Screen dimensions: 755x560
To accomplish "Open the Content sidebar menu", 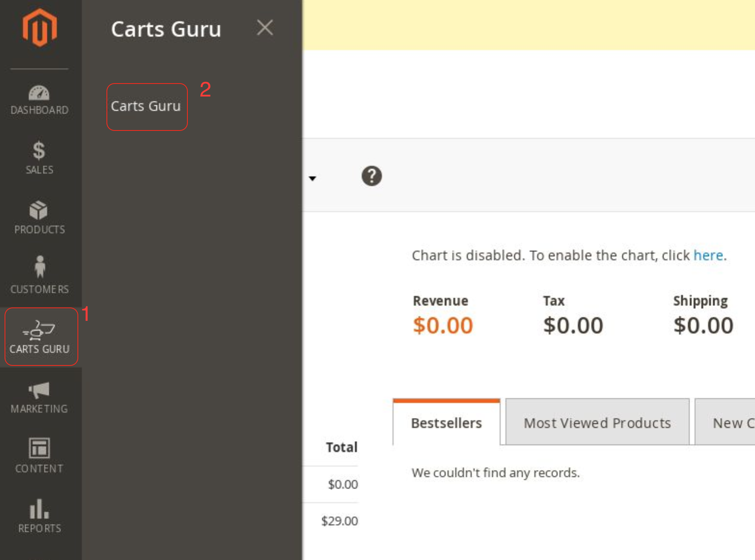I will [40, 456].
